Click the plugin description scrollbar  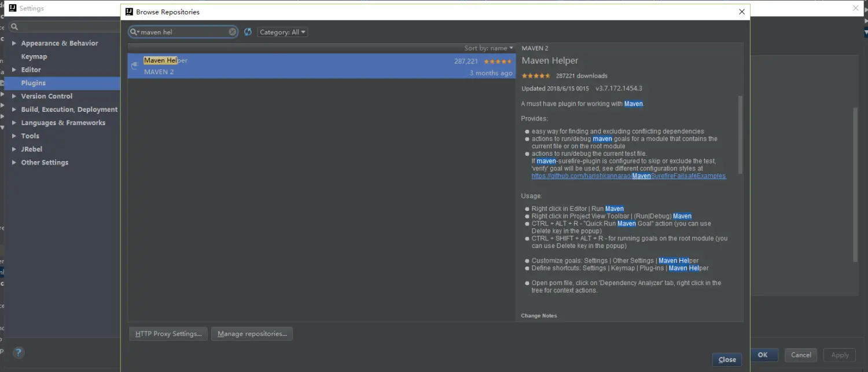(740, 135)
